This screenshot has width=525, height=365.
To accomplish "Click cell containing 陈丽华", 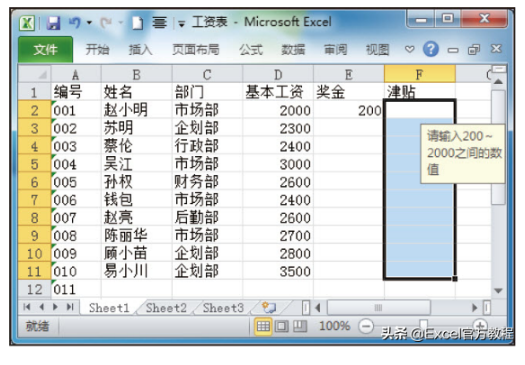I will point(137,235).
